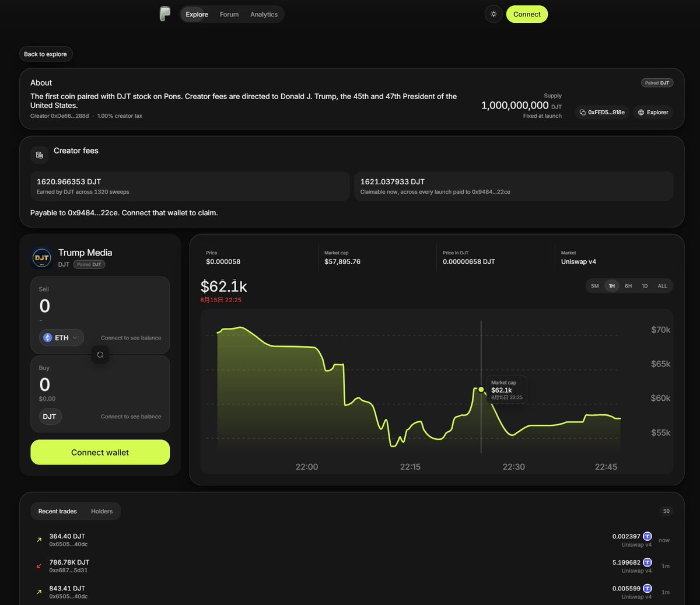700x605 pixels.
Task: Select the 1D chart timeframe
Action: 645,286
